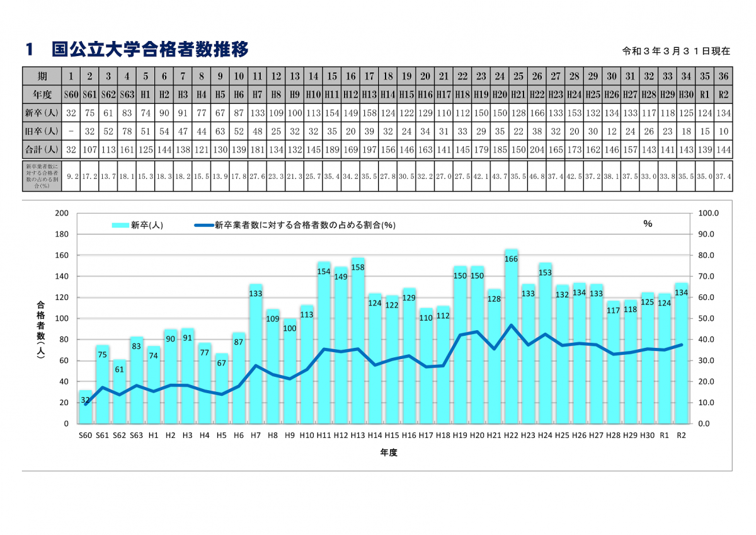Select the chart bar labeled 166
The height and width of the screenshot is (535, 756).
click(x=511, y=340)
